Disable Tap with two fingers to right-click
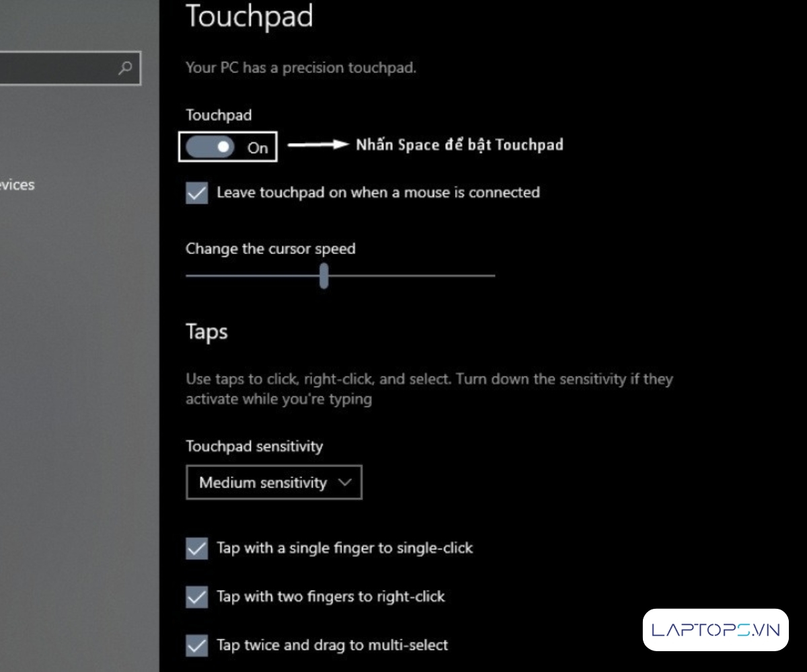 click(197, 597)
